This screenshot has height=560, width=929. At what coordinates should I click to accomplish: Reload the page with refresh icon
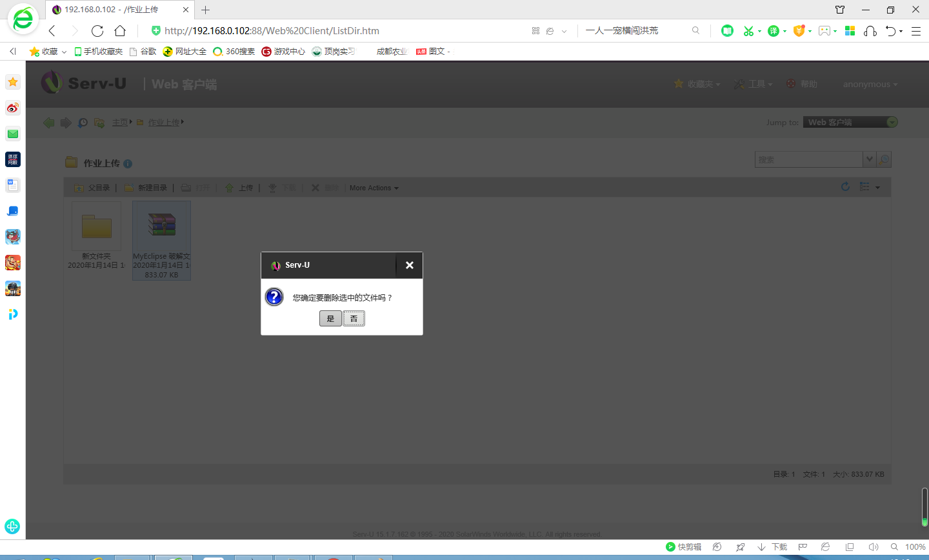[x=97, y=31]
